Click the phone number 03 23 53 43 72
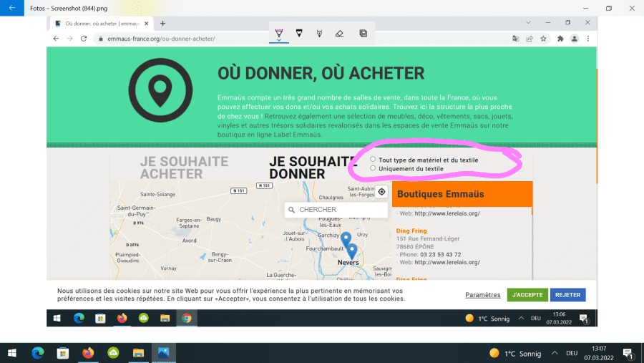 440,254
